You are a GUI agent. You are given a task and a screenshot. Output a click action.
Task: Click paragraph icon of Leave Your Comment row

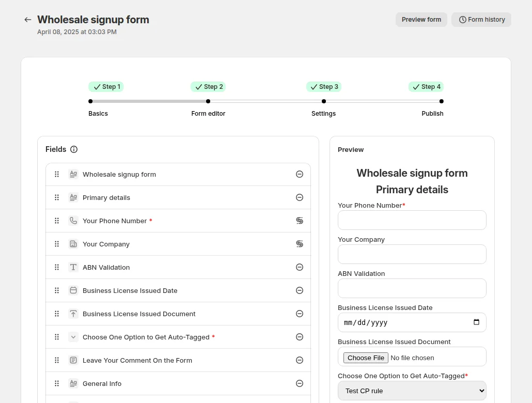tap(73, 360)
